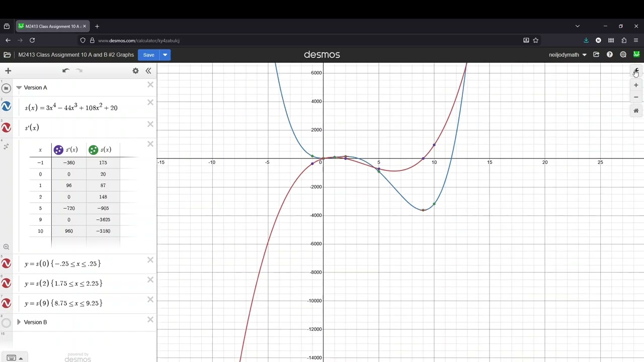This screenshot has height=362, width=644.
Task: Click the Save button
Action: (148, 55)
